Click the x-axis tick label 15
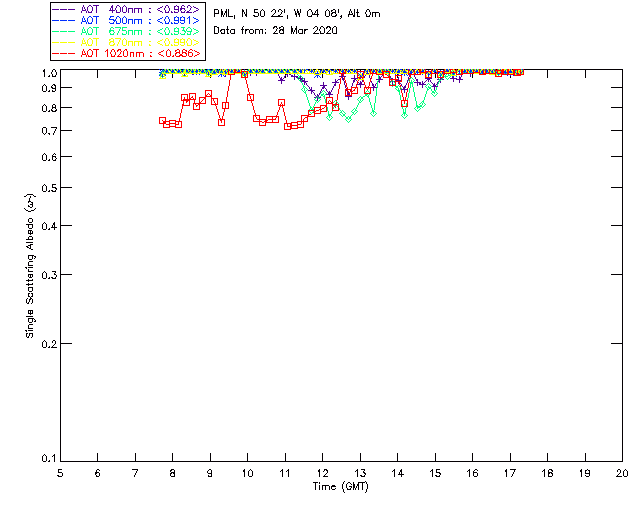 [x=435, y=473]
